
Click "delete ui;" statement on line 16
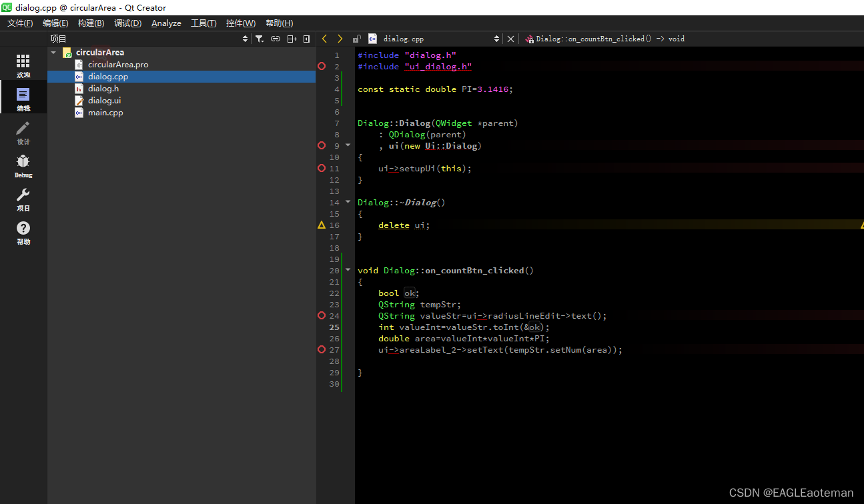tap(404, 225)
